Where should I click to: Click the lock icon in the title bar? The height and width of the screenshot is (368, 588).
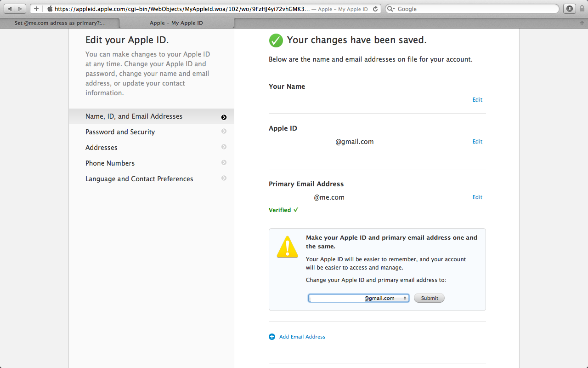click(582, 9)
